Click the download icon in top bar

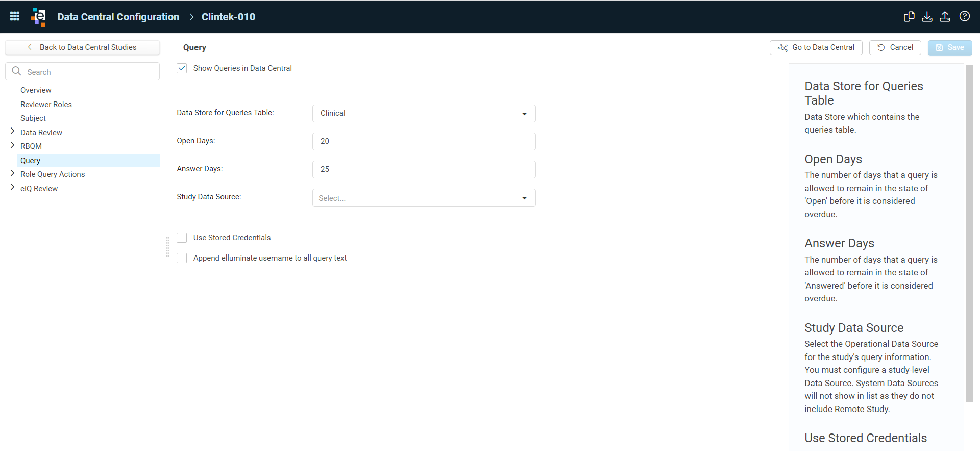click(x=927, y=16)
